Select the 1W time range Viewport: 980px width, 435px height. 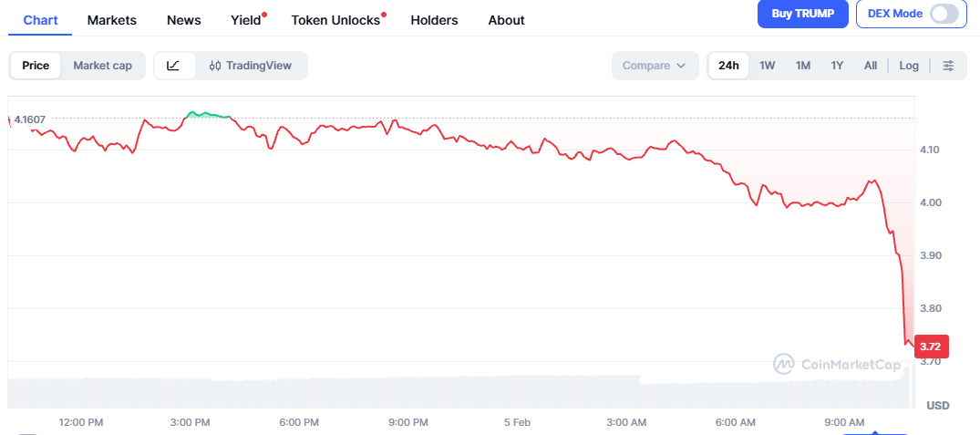(x=768, y=66)
